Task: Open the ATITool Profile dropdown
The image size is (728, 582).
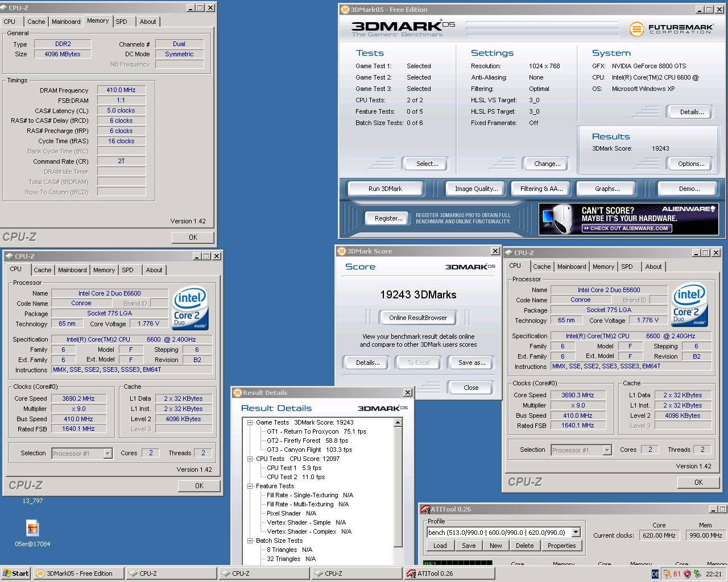Action: click(576, 533)
